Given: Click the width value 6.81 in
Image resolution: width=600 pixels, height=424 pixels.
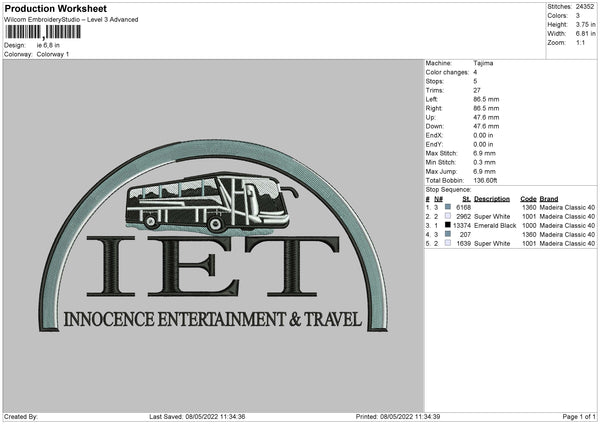Looking at the screenshot, I should click(x=585, y=34).
